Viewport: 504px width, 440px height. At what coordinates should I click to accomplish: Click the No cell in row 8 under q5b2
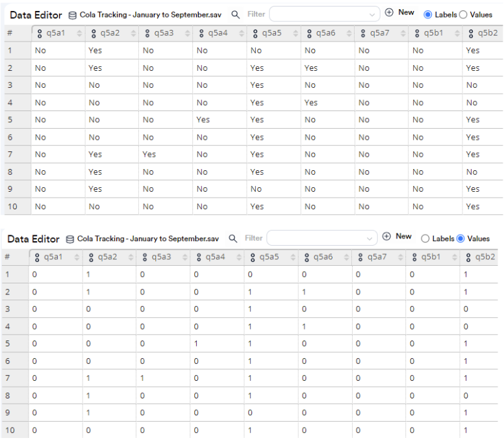[472, 172]
